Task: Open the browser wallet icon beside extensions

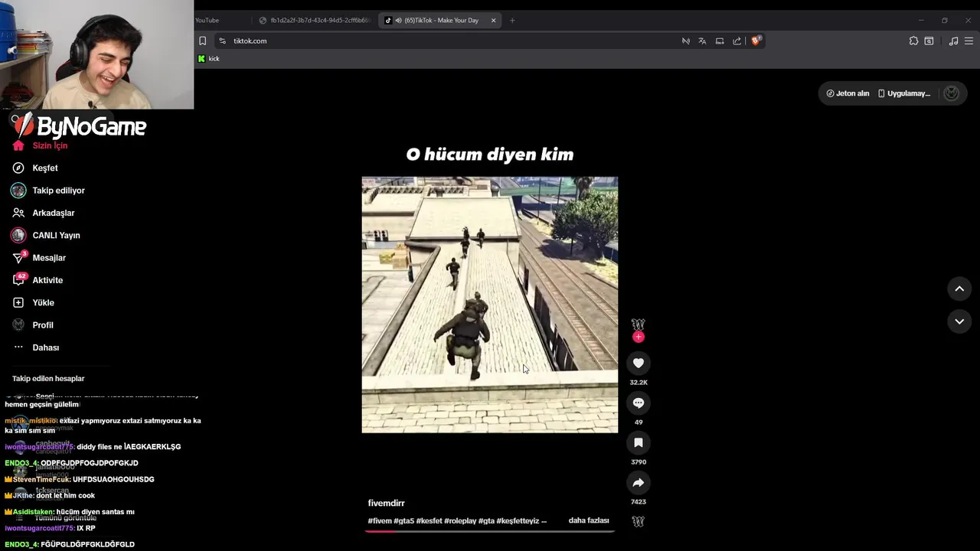Action: pos(929,41)
